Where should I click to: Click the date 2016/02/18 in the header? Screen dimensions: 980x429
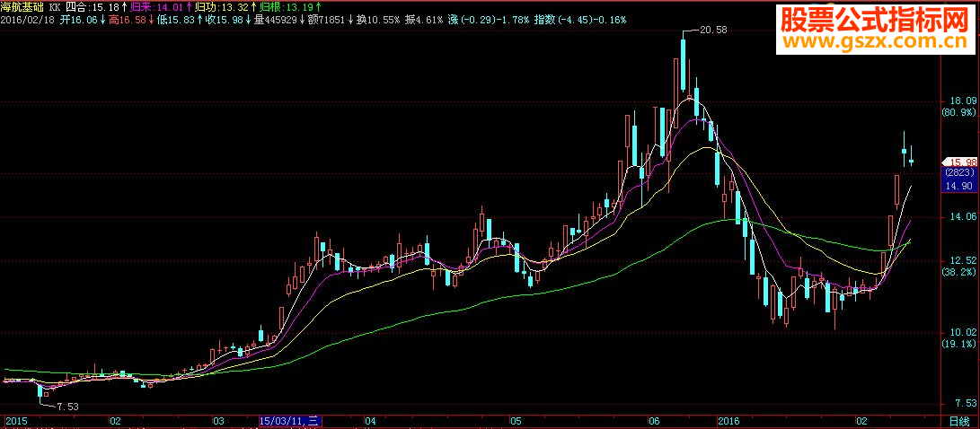[x=26, y=20]
